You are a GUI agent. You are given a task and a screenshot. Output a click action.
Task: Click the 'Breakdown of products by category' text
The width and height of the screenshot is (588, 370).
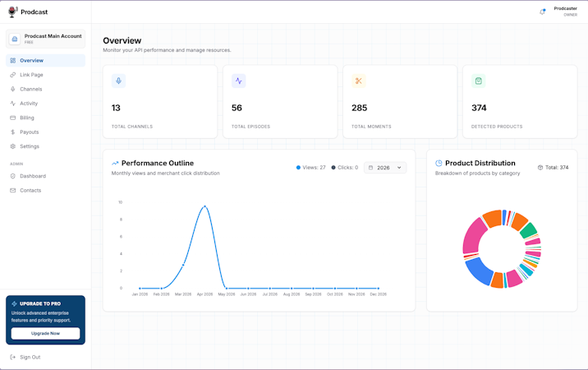pyautogui.click(x=477, y=173)
